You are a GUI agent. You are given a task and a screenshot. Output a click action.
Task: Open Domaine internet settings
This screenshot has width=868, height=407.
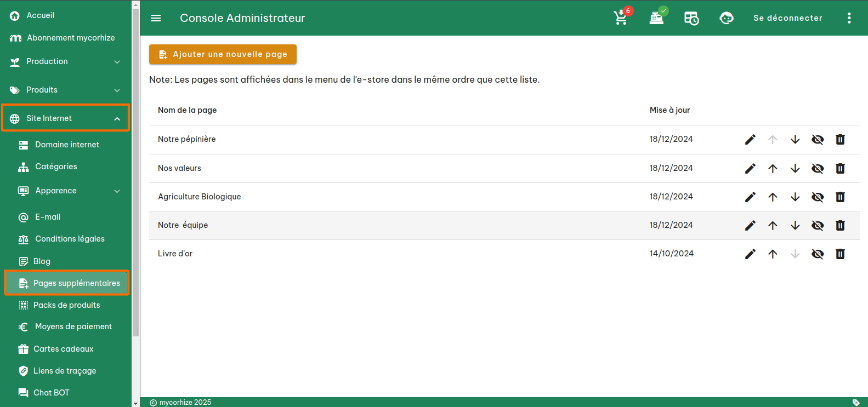pyautogui.click(x=66, y=145)
